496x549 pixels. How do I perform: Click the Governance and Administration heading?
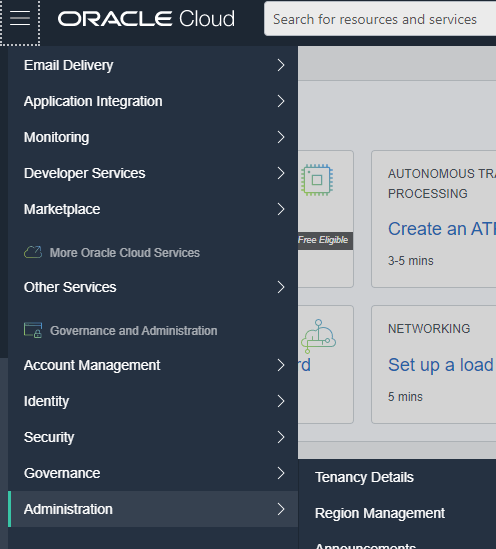pyautogui.click(x=133, y=331)
